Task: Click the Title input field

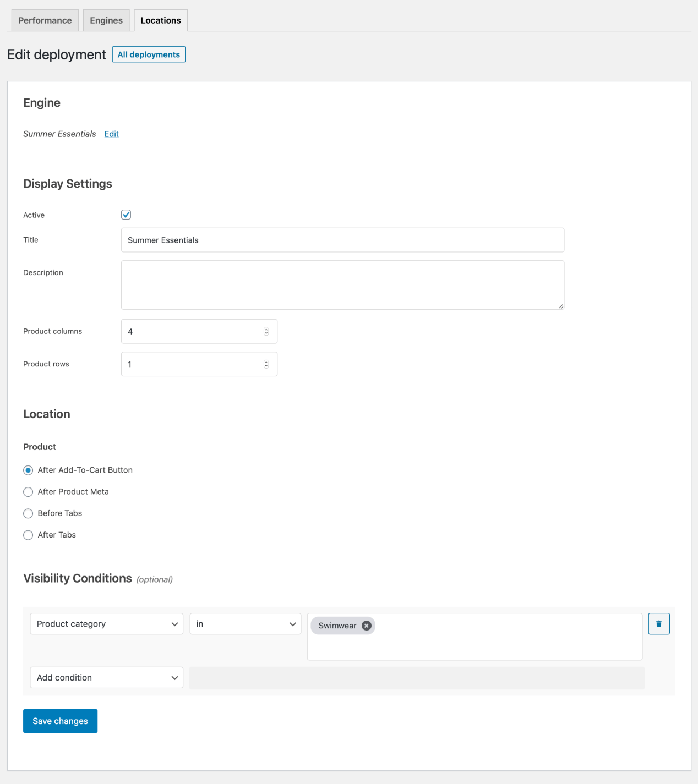Action: pos(341,240)
